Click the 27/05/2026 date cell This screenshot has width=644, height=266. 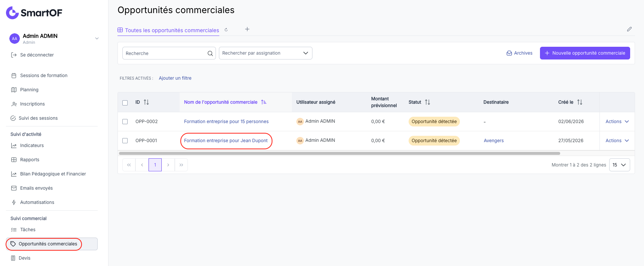point(571,141)
